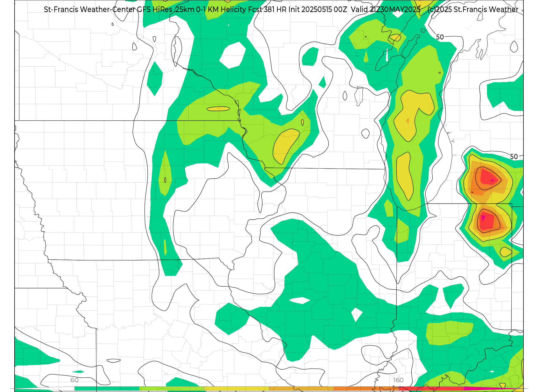Select the lime-green segment of the colorbar

[172, 389]
